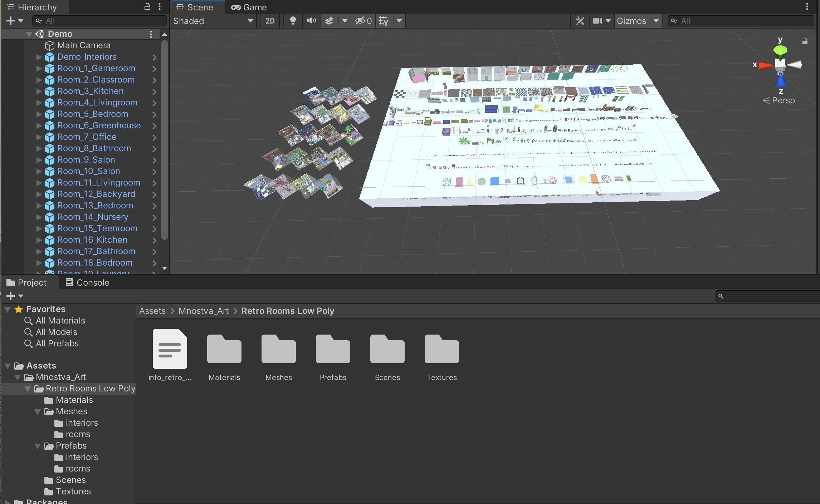The height and width of the screenshot is (504, 820).
Task: Click the green Y axis gizmo cone
Action: tap(780, 51)
